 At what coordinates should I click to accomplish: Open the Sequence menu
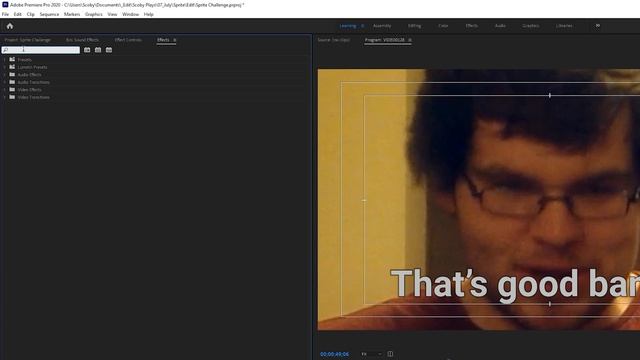(x=49, y=14)
